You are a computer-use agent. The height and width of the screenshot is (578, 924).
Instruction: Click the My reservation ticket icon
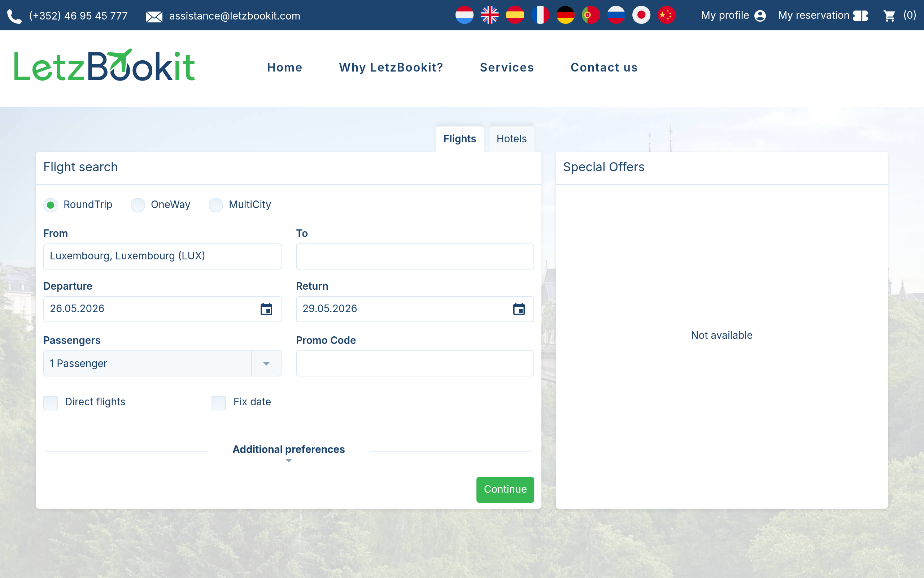pos(860,16)
